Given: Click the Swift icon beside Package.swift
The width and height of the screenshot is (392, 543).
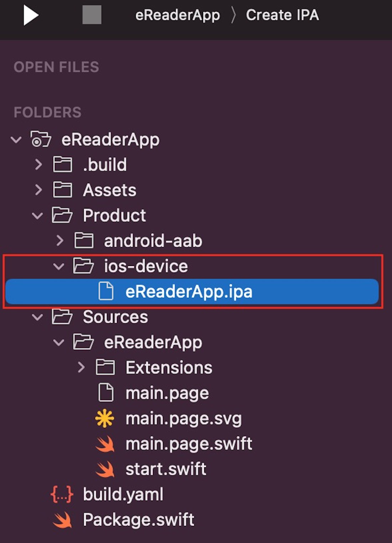Looking at the screenshot, I should pos(62,520).
